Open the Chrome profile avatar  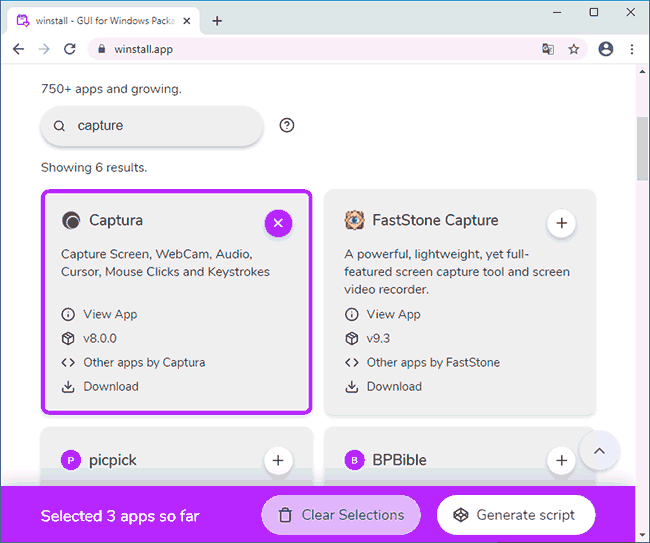click(x=606, y=49)
